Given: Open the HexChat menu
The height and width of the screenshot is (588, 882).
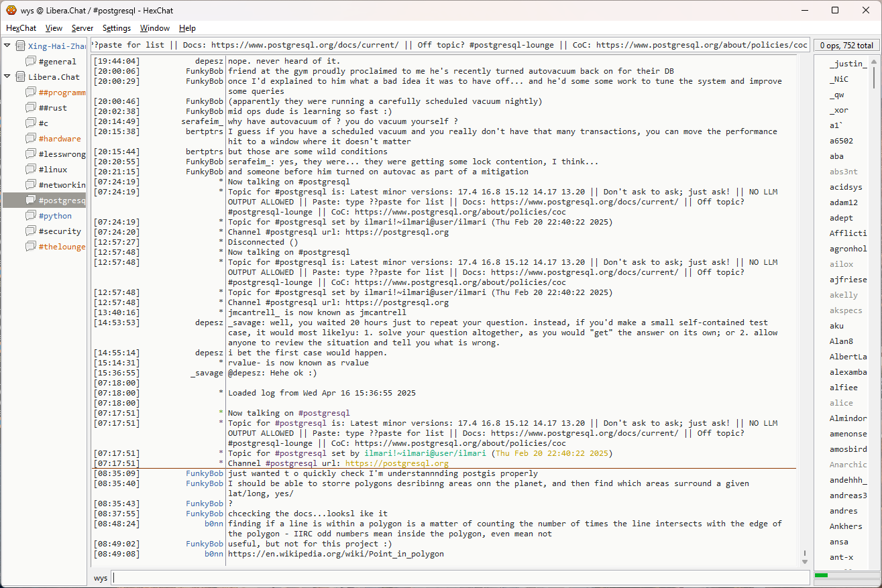Looking at the screenshot, I should (x=21, y=28).
